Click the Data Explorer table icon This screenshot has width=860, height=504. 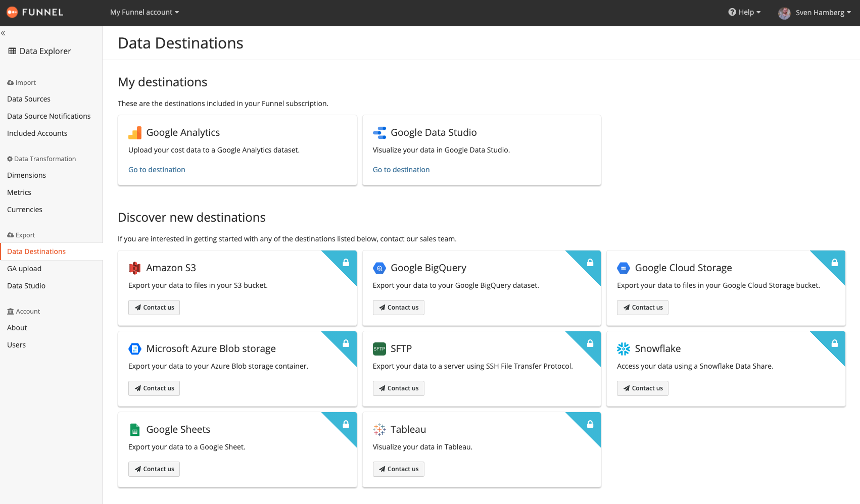(x=12, y=51)
